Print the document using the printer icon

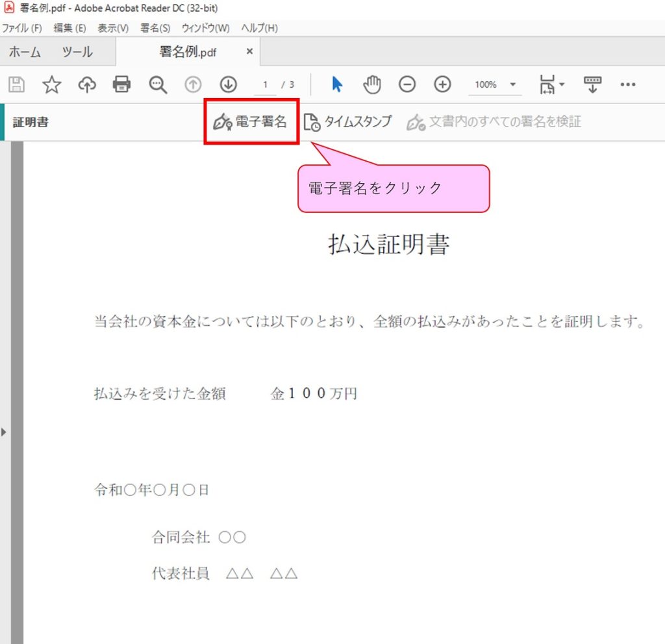click(122, 84)
